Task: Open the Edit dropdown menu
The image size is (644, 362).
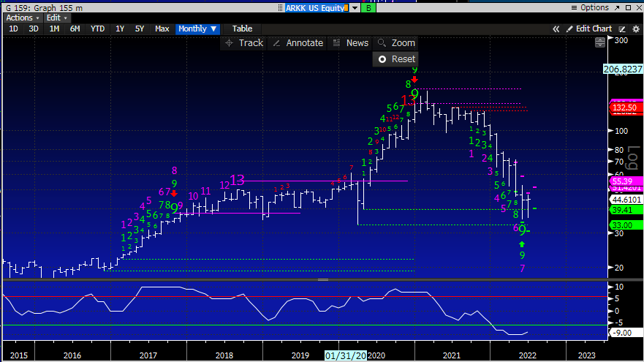Action: 57,18
